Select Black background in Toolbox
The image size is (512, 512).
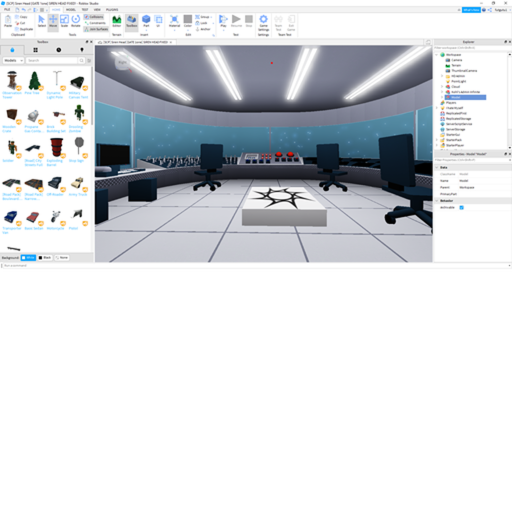[x=45, y=258]
